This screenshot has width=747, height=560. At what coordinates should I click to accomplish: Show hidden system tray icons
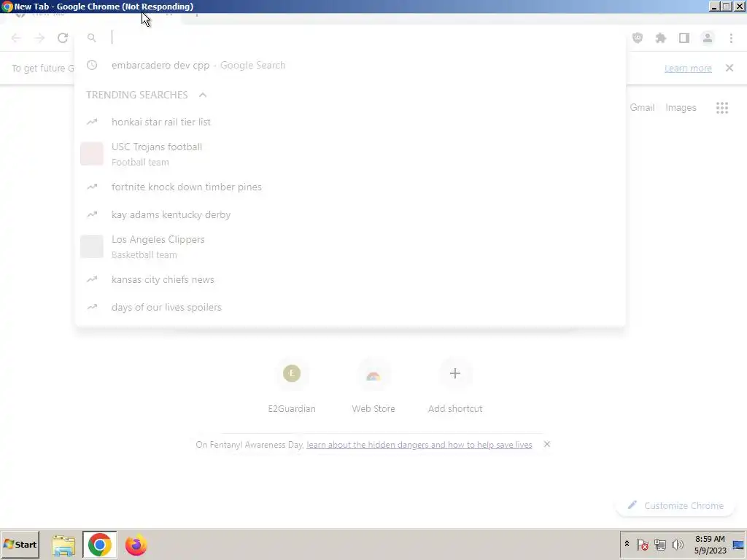627,544
